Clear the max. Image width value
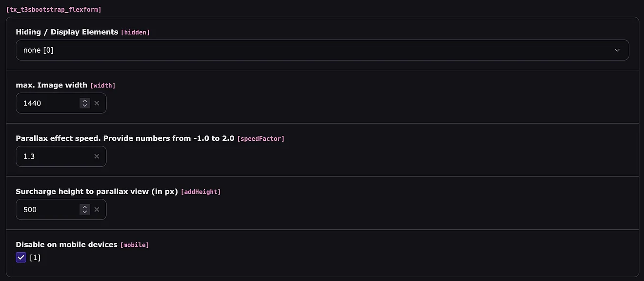This screenshot has height=281, width=644. click(x=97, y=103)
